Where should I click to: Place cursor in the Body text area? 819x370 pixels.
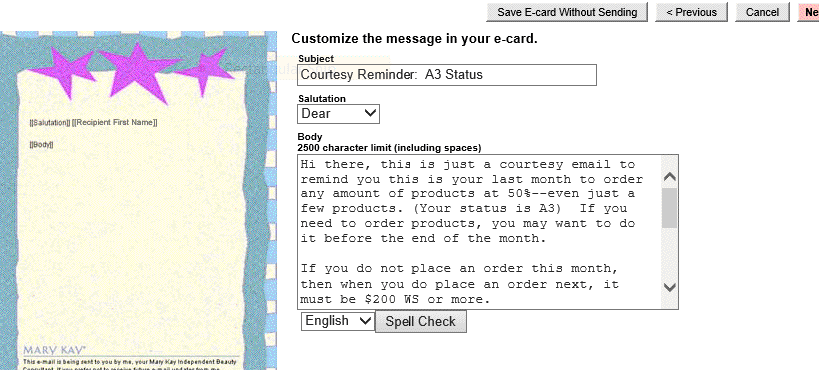coord(479,232)
